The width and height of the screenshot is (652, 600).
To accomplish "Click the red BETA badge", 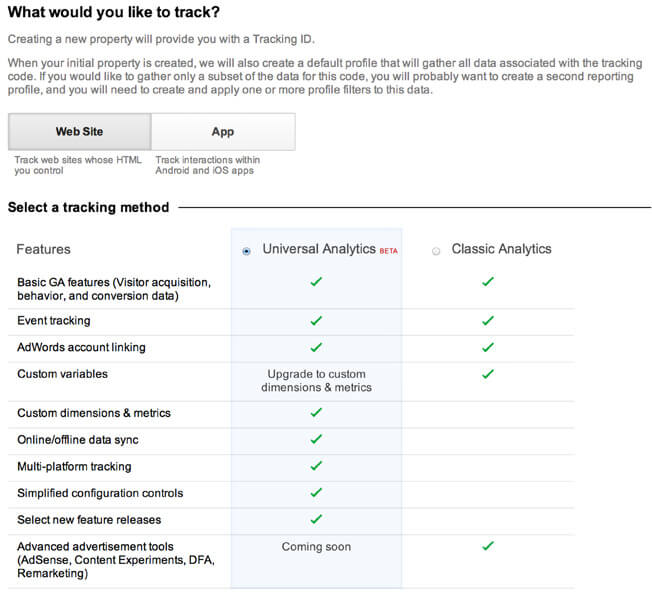I will [x=388, y=251].
